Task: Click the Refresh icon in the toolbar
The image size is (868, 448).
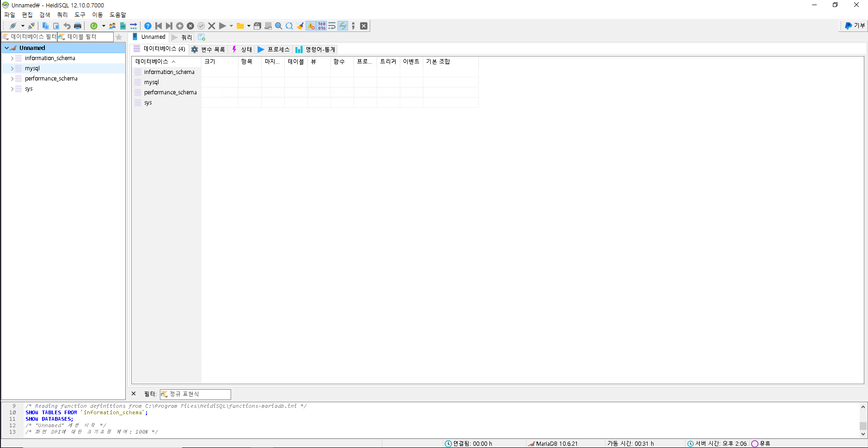Action: coord(94,25)
